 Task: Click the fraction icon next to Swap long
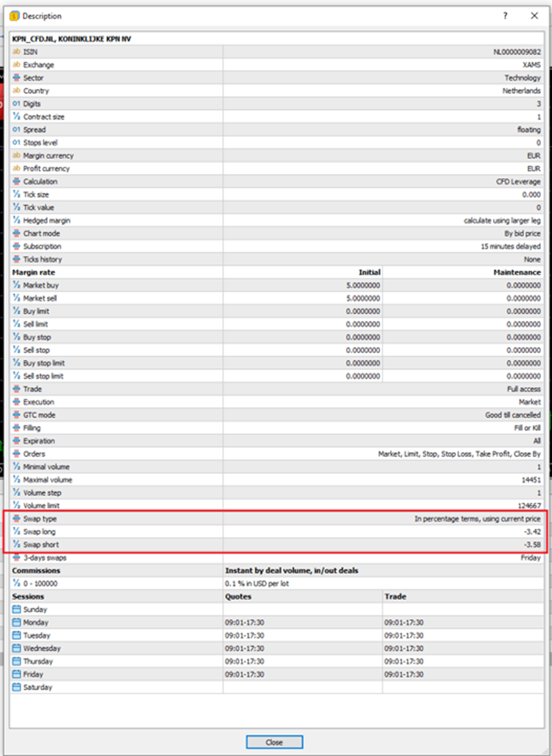click(x=15, y=532)
